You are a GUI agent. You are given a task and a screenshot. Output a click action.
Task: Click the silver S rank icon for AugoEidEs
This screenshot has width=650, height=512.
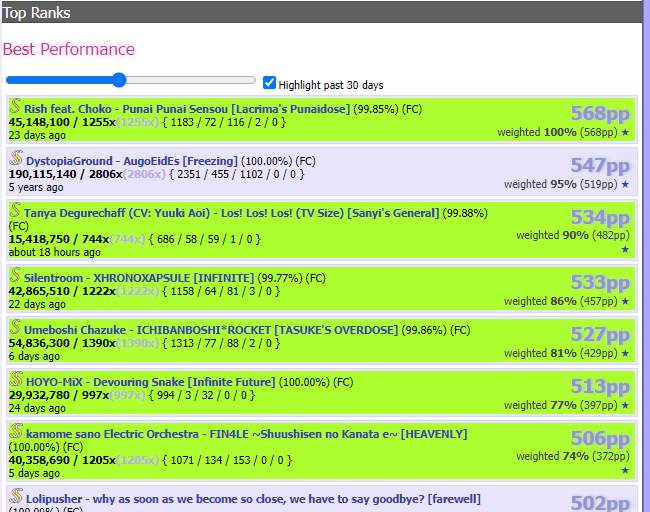16,158
